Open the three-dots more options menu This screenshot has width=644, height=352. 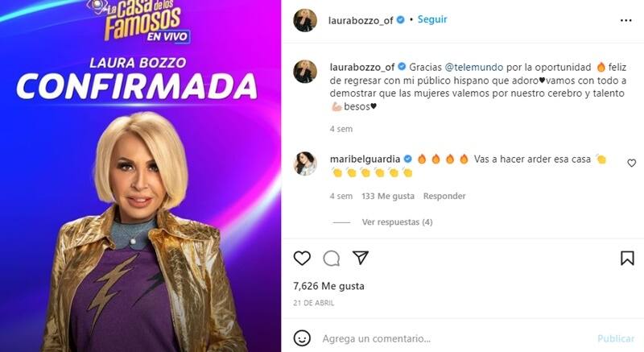coord(626,20)
